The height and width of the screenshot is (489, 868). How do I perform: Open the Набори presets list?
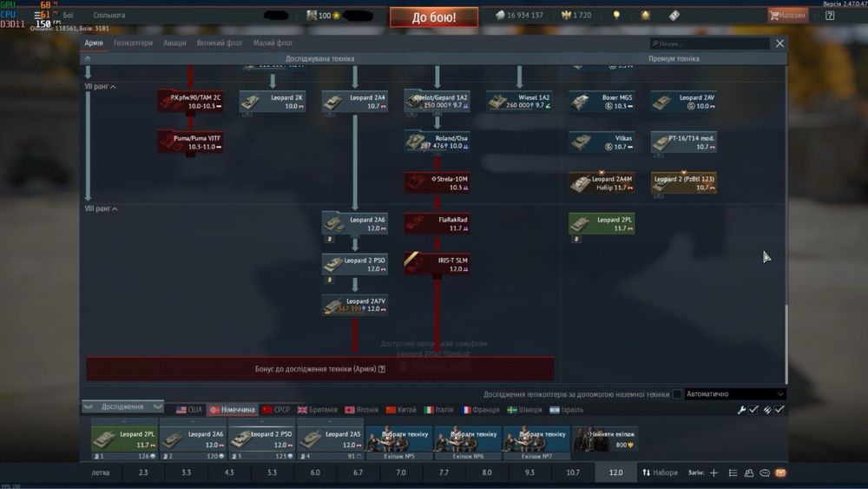click(x=660, y=473)
